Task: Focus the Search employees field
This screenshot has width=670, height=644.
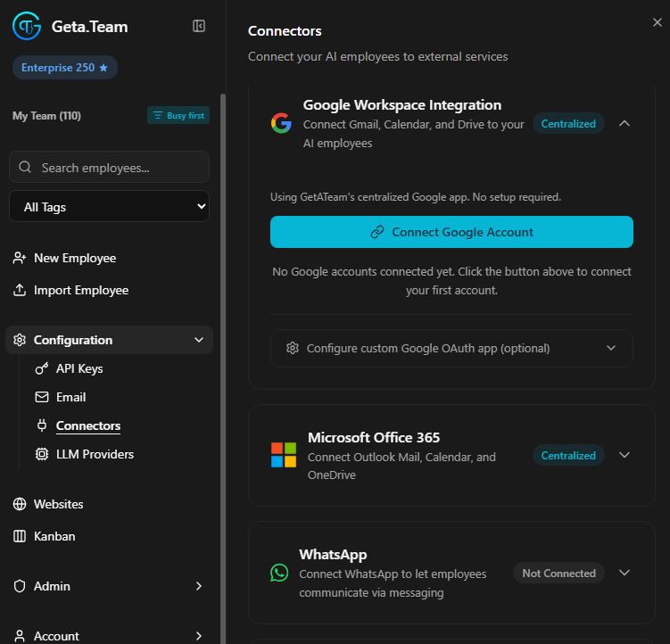Action: point(110,167)
